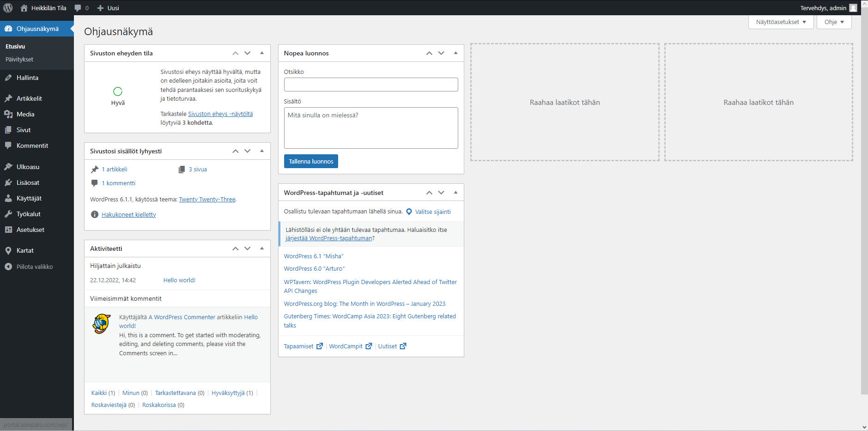The width and height of the screenshot is (868, 431).
Task: Collapse the Nopea luonnos panel
Action: (x=455, y=53)
